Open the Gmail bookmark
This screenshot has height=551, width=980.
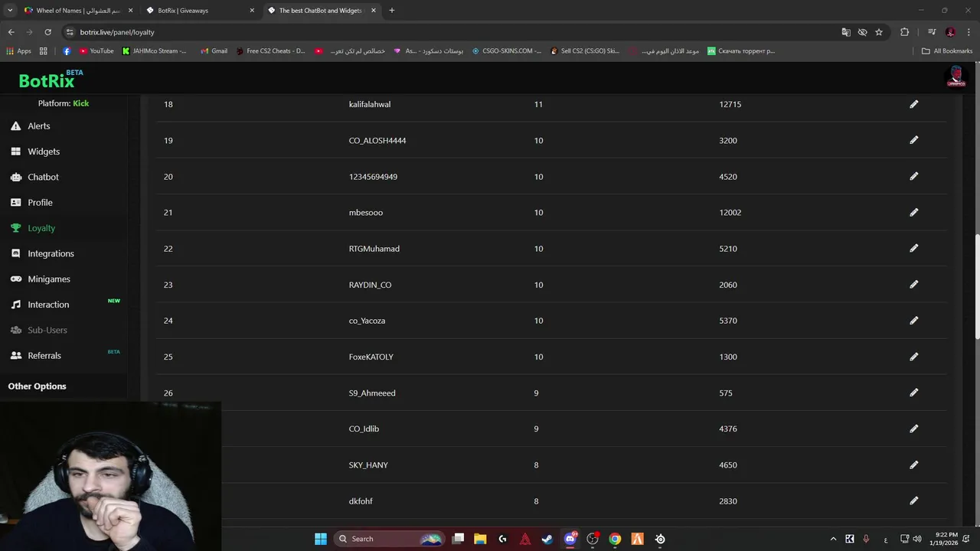pos(214,51)
